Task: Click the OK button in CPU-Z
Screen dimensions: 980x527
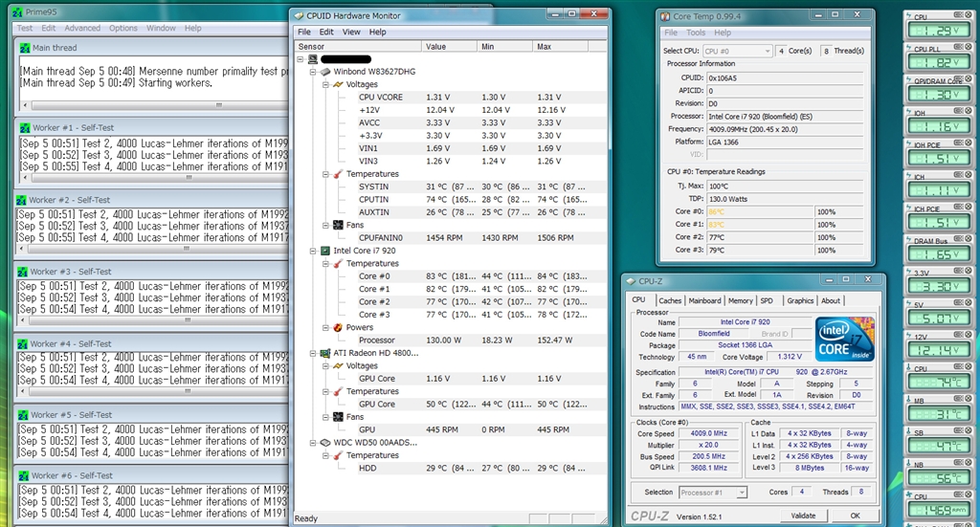Action: (856, 516)
